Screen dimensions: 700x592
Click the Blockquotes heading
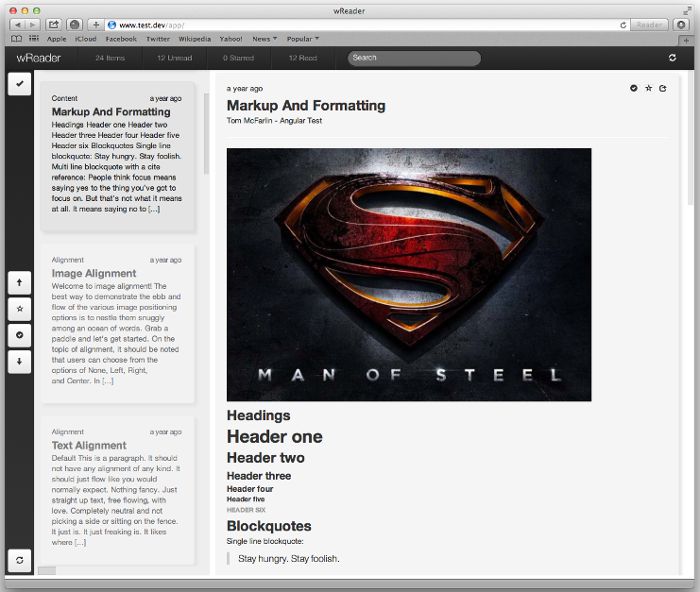pyautogui.click(x=269, y=526)
